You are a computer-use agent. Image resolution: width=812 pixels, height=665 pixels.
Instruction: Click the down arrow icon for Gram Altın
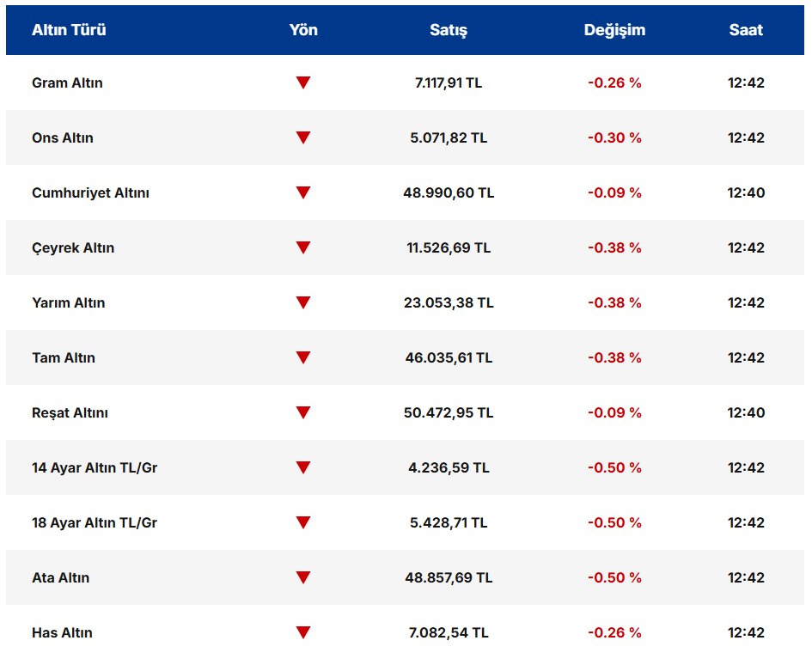pos(302,82)
